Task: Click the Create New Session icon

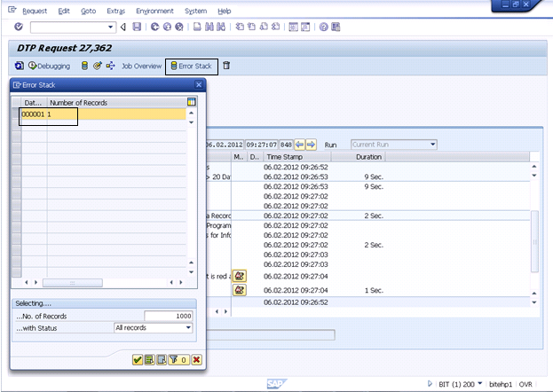Action: (x=293, y=27)
